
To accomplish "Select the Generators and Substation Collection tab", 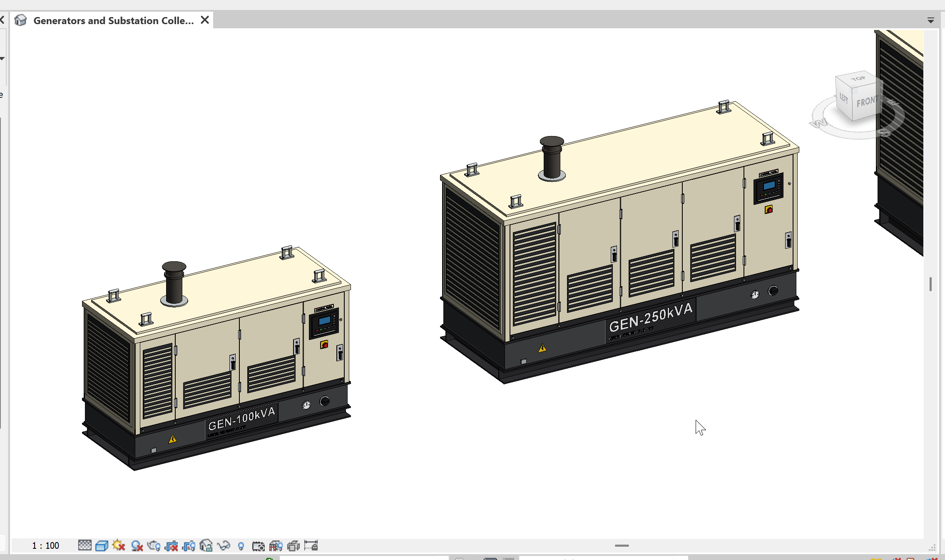I will [113, 20].
